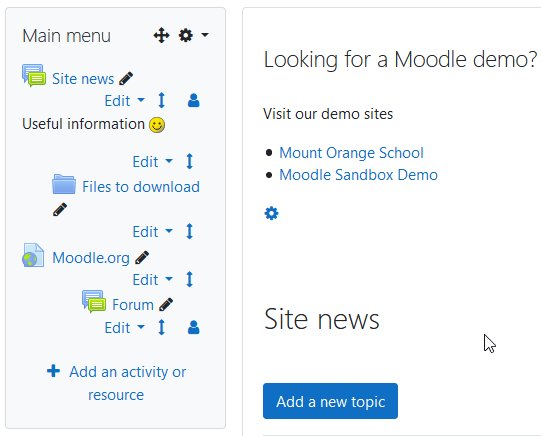
Task: Open the Mount Orange School link
Action: [x=351, y=153]
